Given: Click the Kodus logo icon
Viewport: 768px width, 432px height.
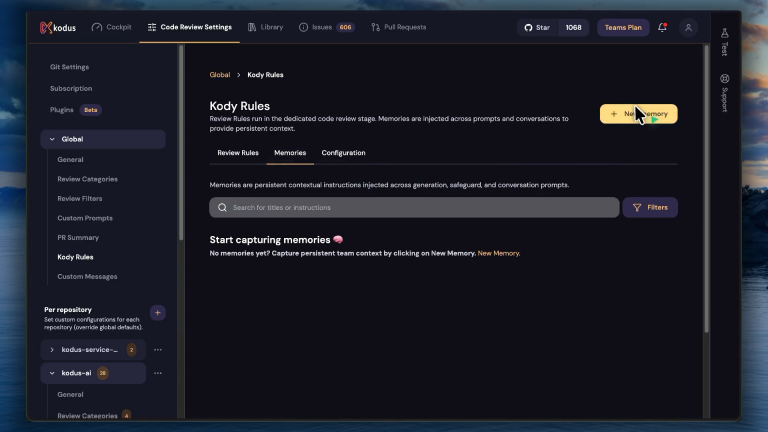Looking at the screenshot, I should [46, 27].
